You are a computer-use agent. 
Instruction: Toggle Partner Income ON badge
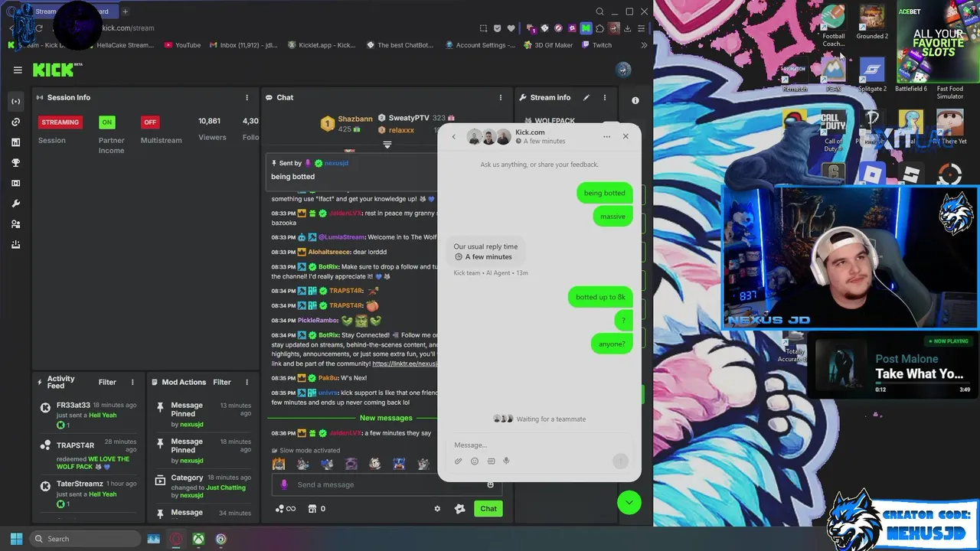tap(107, 122)
